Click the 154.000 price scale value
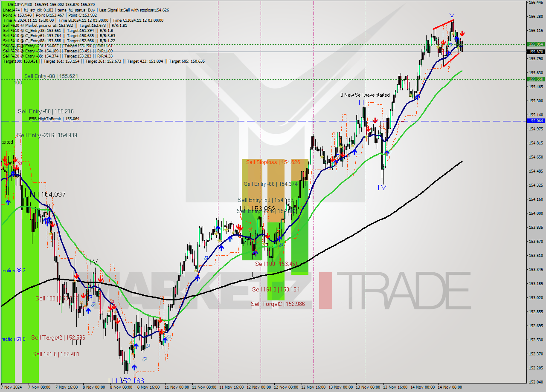Viewport: 546px width, 392px height. coord(536,213)
